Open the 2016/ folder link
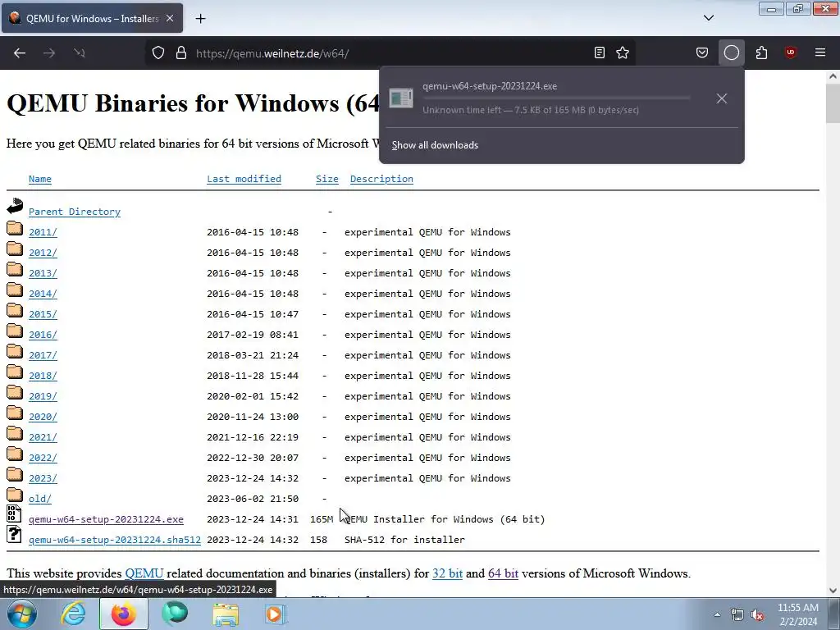This screenshot has width=840, height=630. (x=43, y=335)
